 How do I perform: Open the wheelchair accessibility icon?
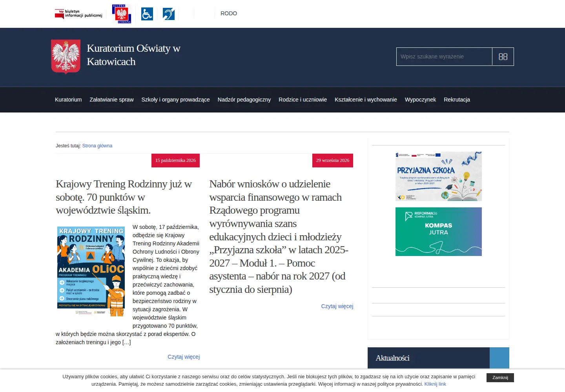tap(147, 14)
